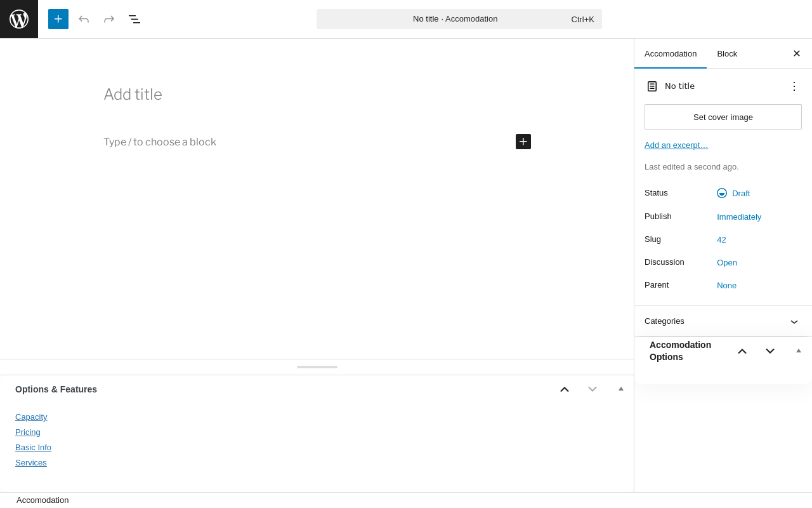The height and width of the screenshot is (508, 812).
Task: Switch to the Accomodation sidebar tab
Action: pyautogui.click(x=671, y=53)
